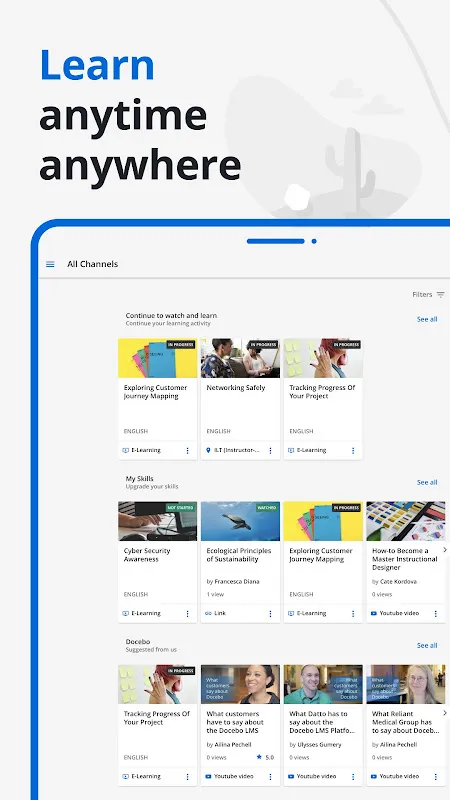Open What customers have to say video thumbnail
Screen dimensions: 450x800
click(x=240, y=684)
